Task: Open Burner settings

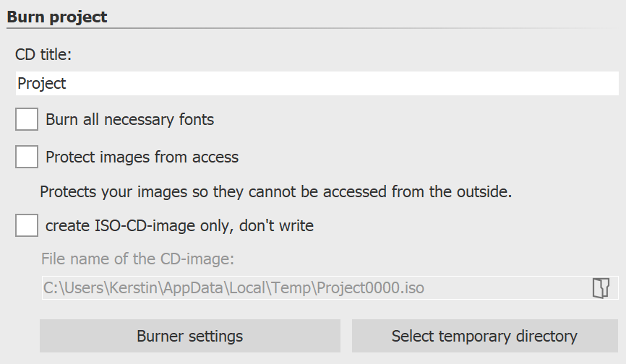Action: click(189, 336)
